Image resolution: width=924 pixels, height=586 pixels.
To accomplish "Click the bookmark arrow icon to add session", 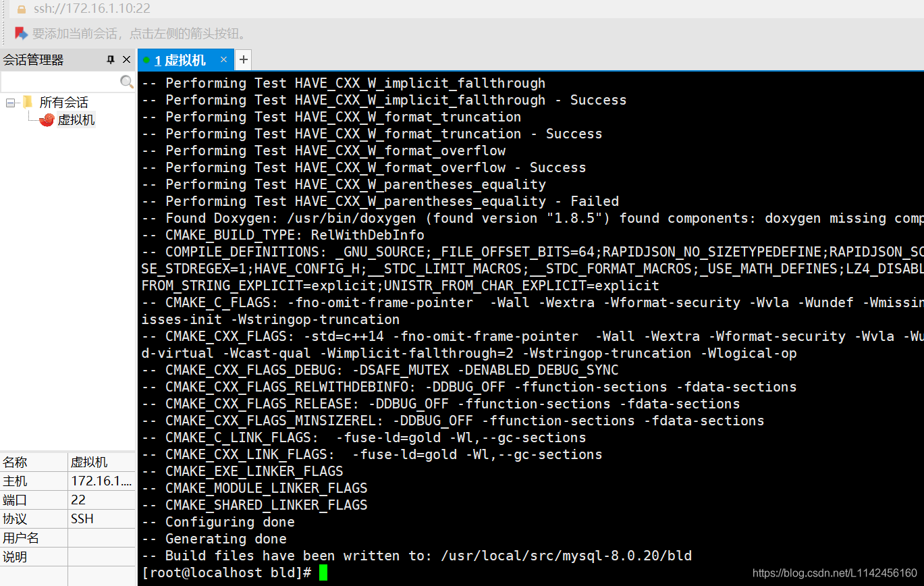I will pyautogui.click(x=21, y=33).
